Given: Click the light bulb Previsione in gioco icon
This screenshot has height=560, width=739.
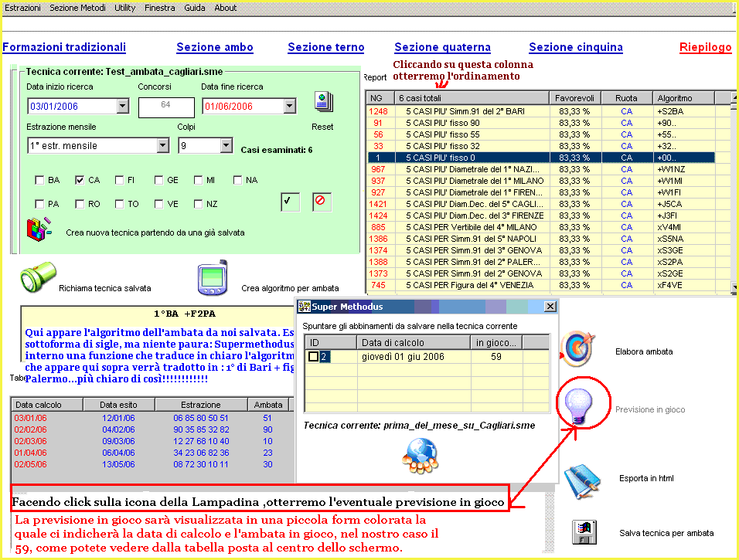Looking at the screenshot, I should 578,406.
